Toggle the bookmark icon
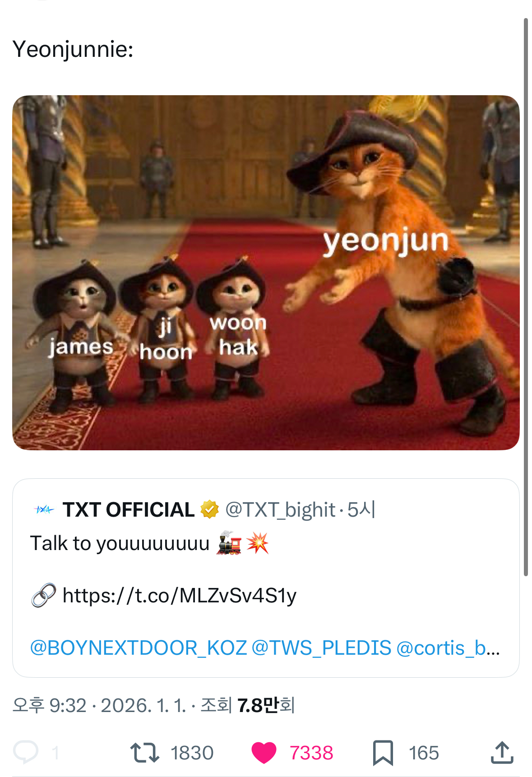This screenshot has width=532, height=777. pyautogui.click(x=383, y=753)
